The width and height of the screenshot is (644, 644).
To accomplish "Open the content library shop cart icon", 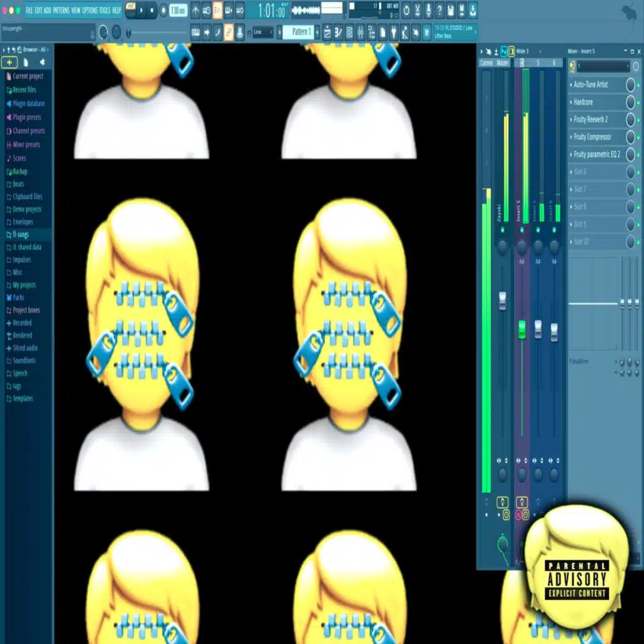I will pos(427,33).
